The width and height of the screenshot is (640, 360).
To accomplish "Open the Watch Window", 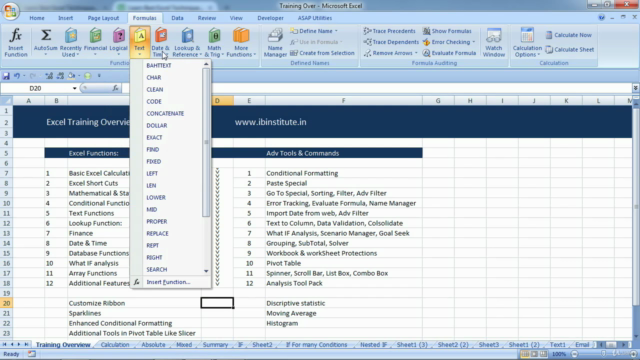I will 493,42.
